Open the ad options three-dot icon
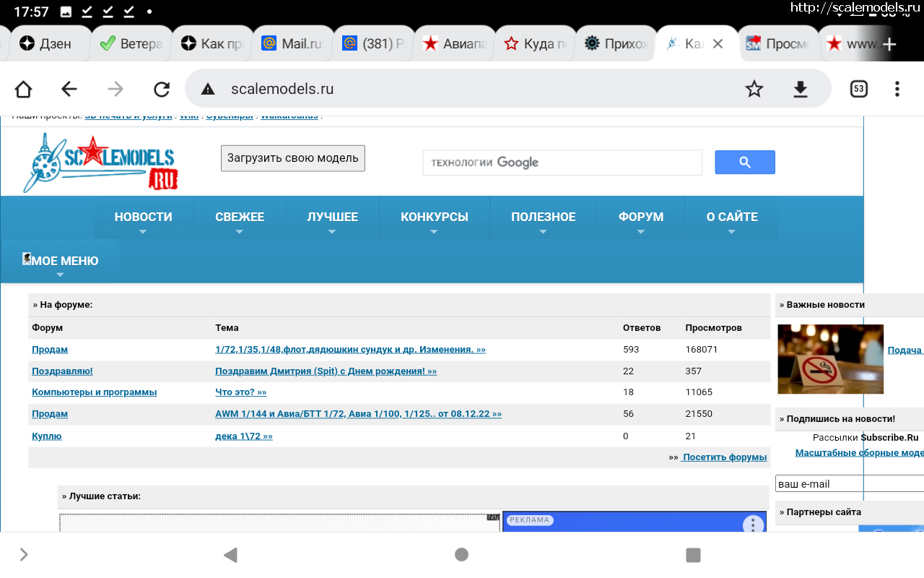 (x=753, y=525)
